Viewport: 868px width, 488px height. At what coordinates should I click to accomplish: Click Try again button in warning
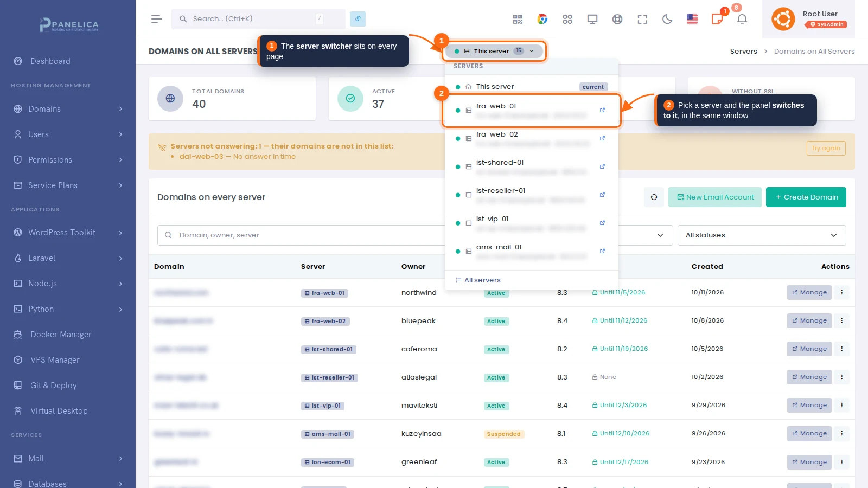pyautogui.click(x=826, y=148)
